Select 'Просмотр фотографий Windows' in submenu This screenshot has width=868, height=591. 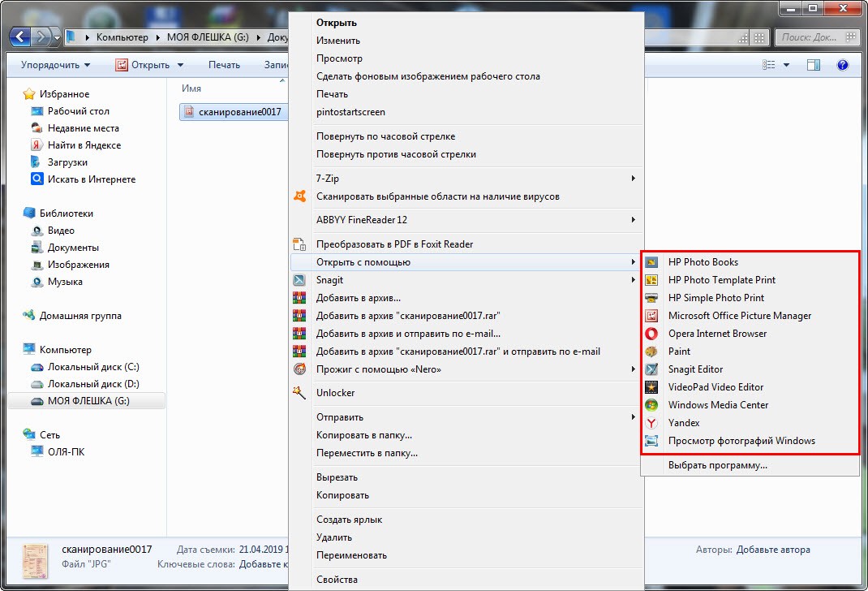click(x=741, y=441)
